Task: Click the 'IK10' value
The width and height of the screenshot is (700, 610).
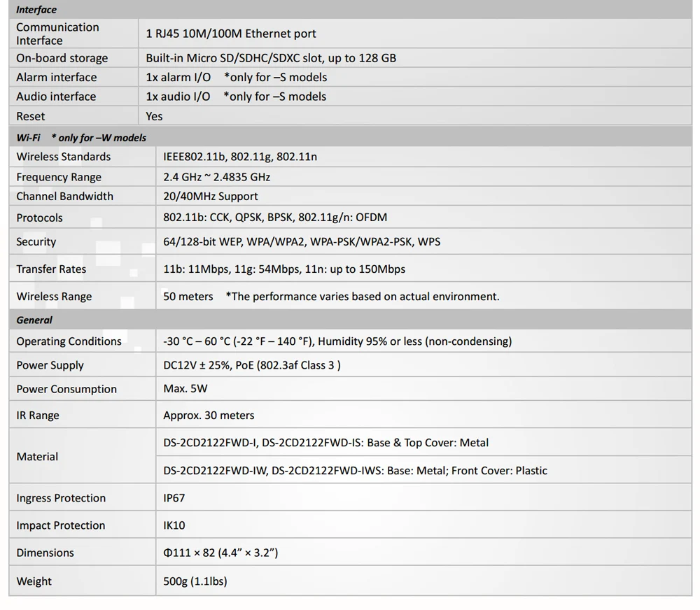Action: pos(174,525)
